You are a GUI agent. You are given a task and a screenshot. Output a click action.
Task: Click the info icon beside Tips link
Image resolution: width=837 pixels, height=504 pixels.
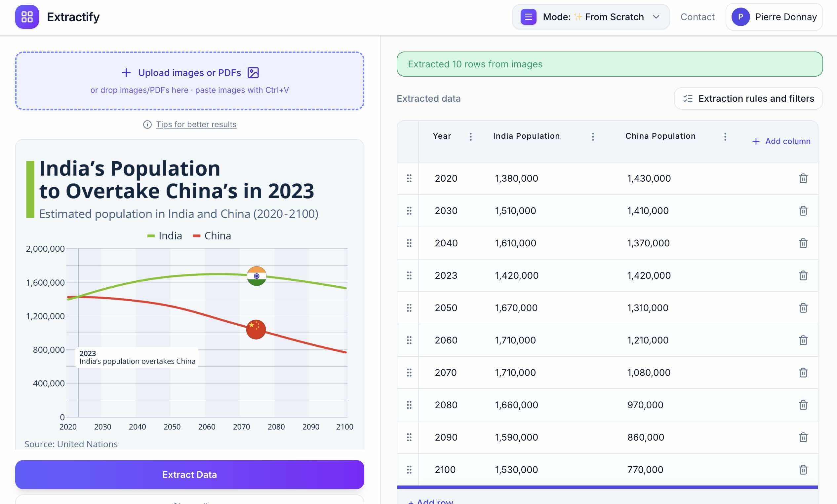tap(147, 125)
